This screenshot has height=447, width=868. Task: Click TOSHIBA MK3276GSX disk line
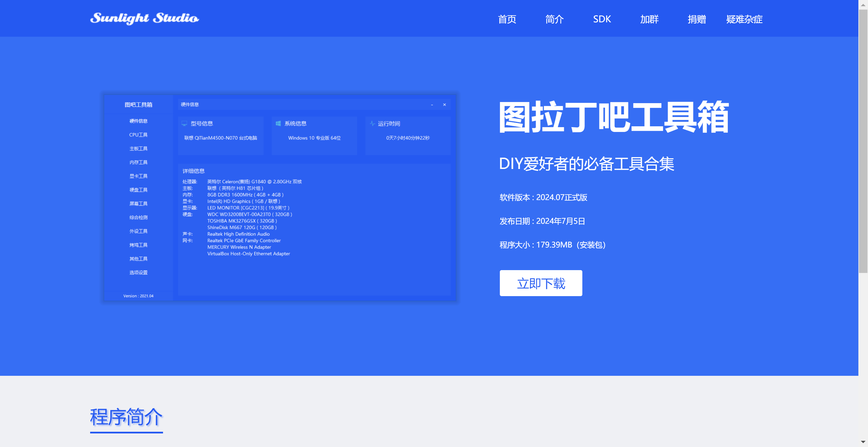(x=242, y=221)
